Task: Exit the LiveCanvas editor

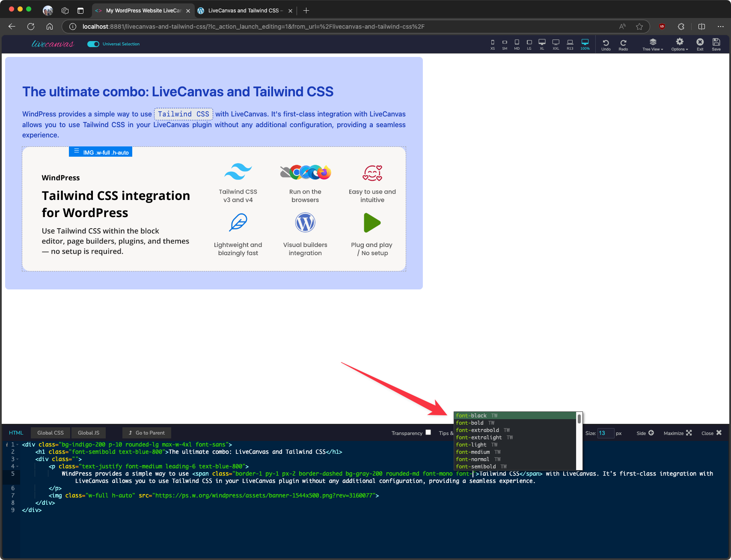Action: (x=700, y=44)
